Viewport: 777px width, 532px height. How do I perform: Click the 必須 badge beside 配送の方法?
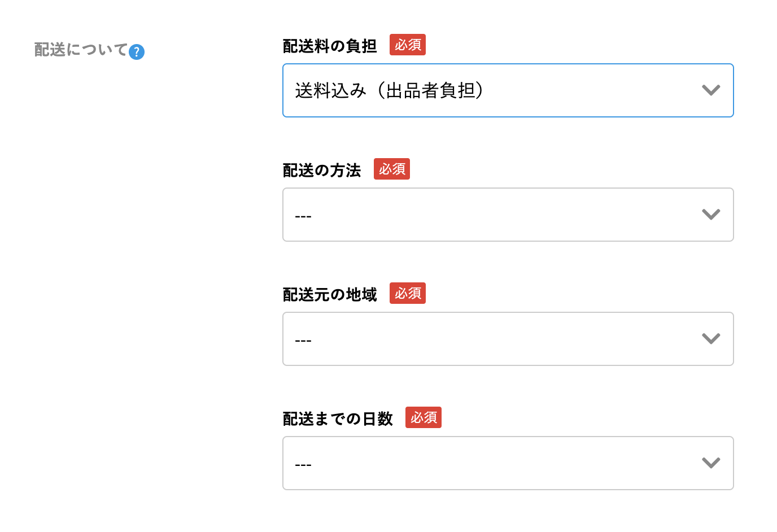click(x=392, y=169)
